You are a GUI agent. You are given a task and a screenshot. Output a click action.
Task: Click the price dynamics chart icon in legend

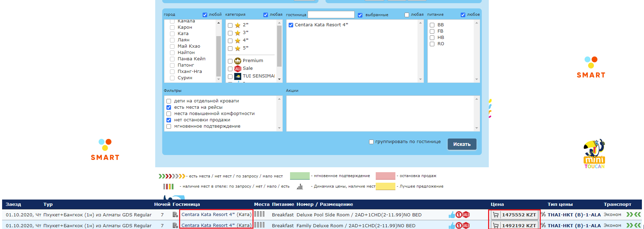point(300,187)
